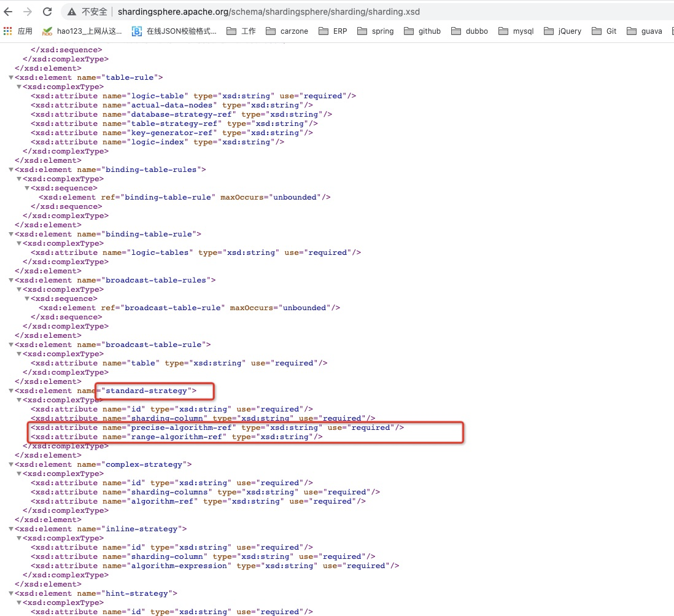Open the jQuery bookmarks folder
The width and height of the screenshot is (674, 616).
[563, 31]
